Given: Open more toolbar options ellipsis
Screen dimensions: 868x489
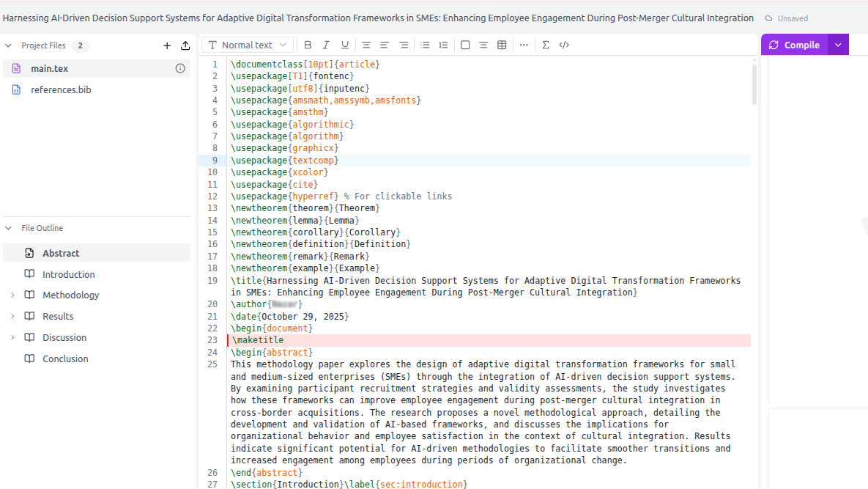Looking at the screenshot, I should [x=524, y=45].
